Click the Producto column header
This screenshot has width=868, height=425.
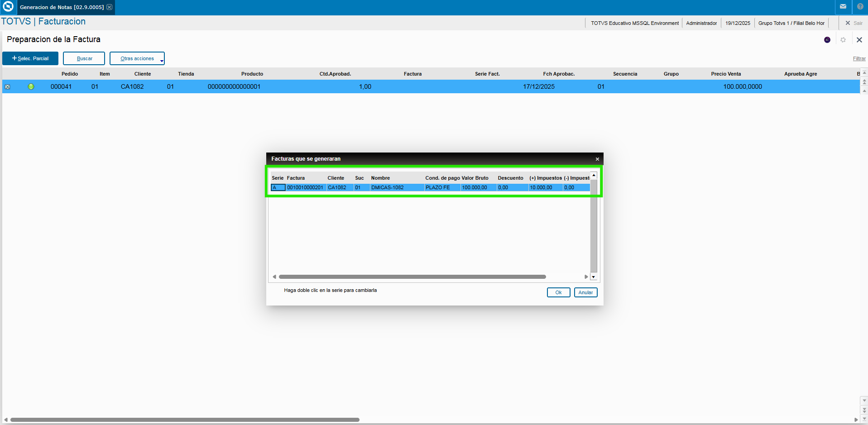pos(252,74)
